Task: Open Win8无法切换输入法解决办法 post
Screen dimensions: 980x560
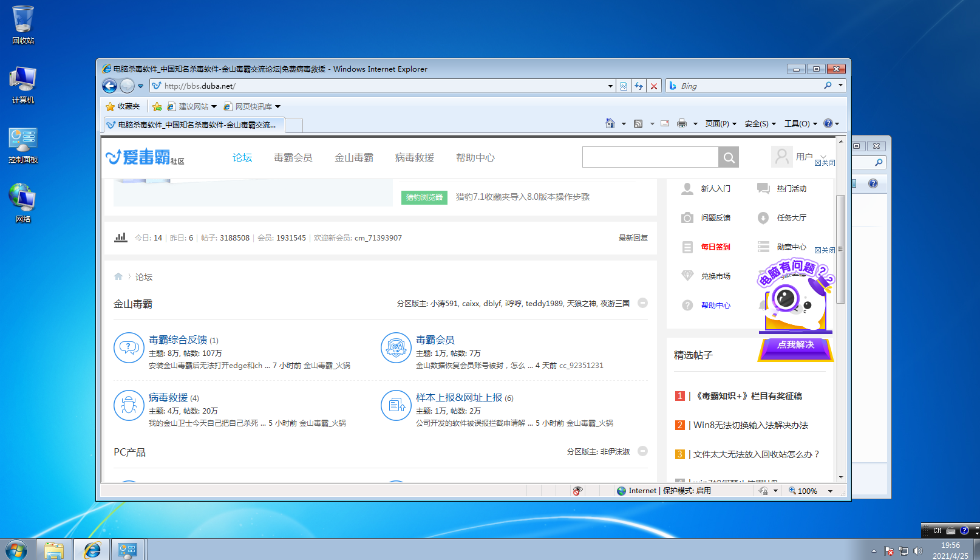Action: coord(750,425)
